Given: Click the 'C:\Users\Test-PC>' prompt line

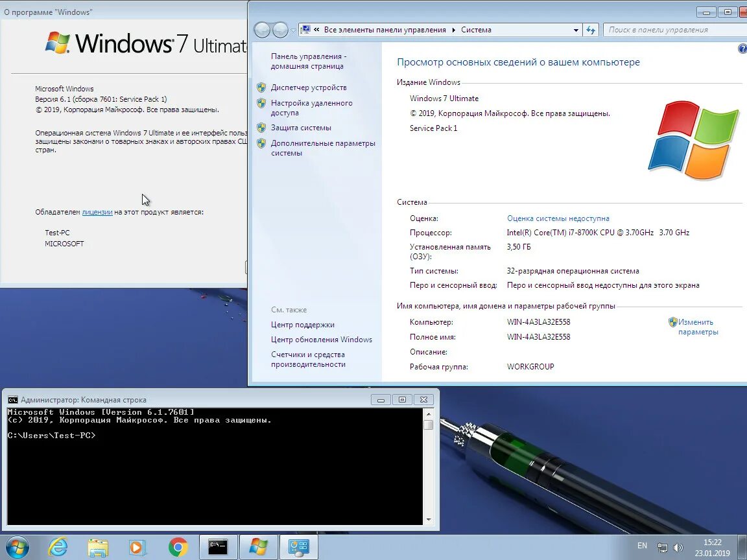Looking at the screenshot, I should 51,436.
